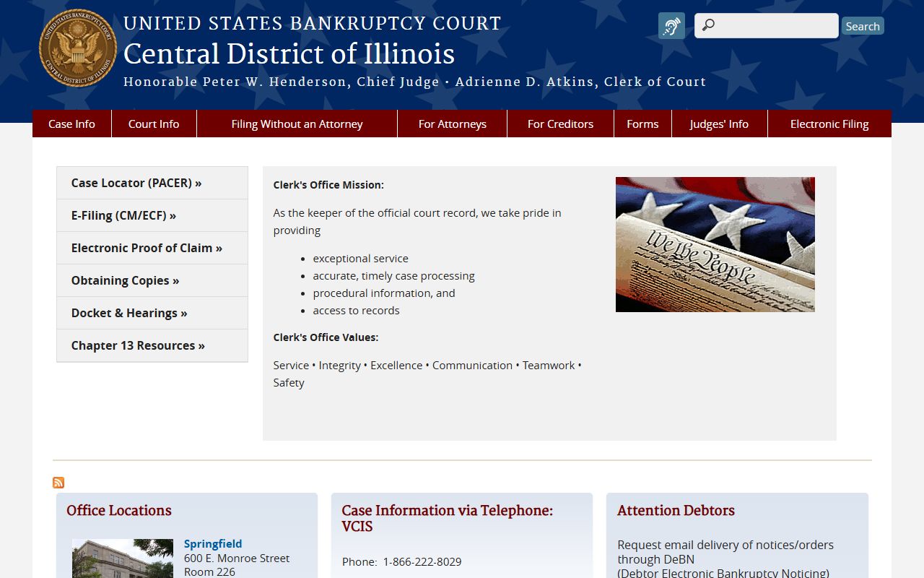The width and height of the screenshot is (924, 578).
Task: Open the Forms menu
Action: tap(642, 124)
